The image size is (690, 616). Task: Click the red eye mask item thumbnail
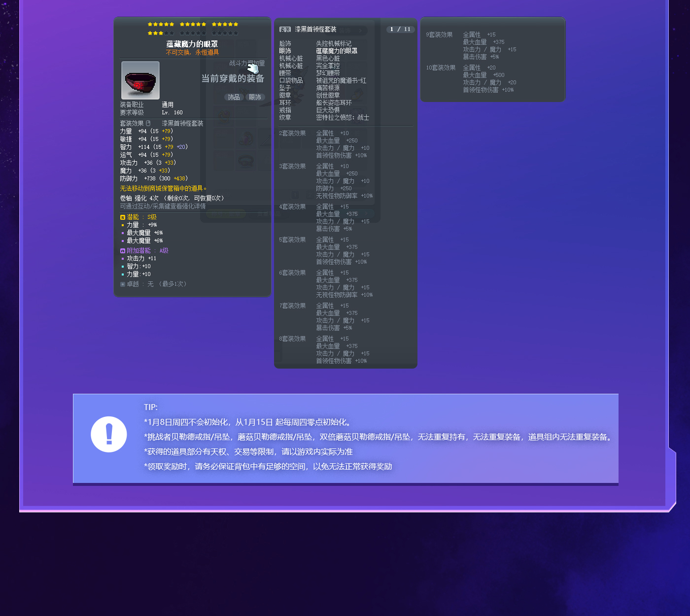pyautogui.click(x=140, y=80)
